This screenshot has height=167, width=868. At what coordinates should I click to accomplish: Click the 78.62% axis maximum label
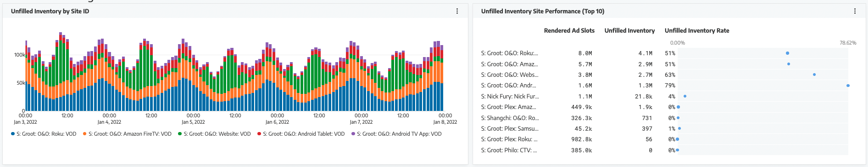(848, 43)
